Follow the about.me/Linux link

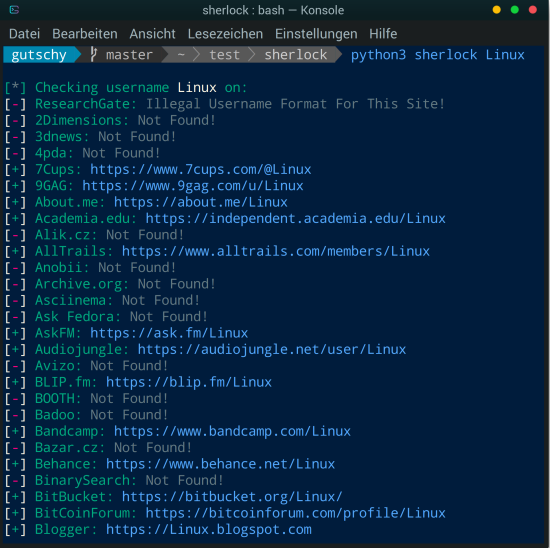click(201, 202)
